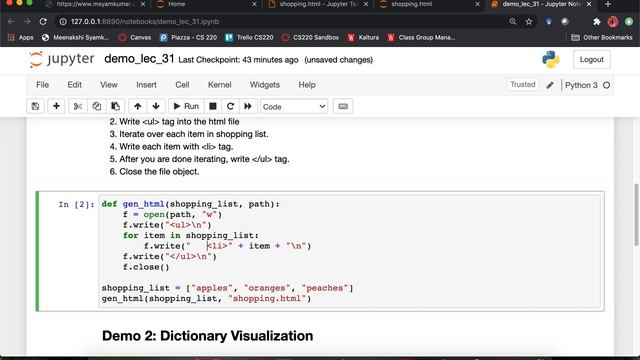The width and height of the screenshot is (640, 360).
Task: Interrupt the kernel stop icon
Action: pos(213,107)
